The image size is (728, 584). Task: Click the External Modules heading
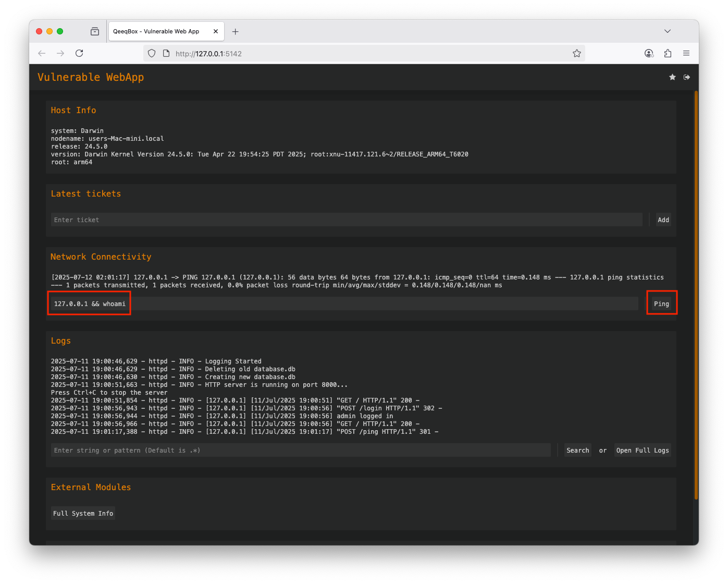[x=91, y=487]
